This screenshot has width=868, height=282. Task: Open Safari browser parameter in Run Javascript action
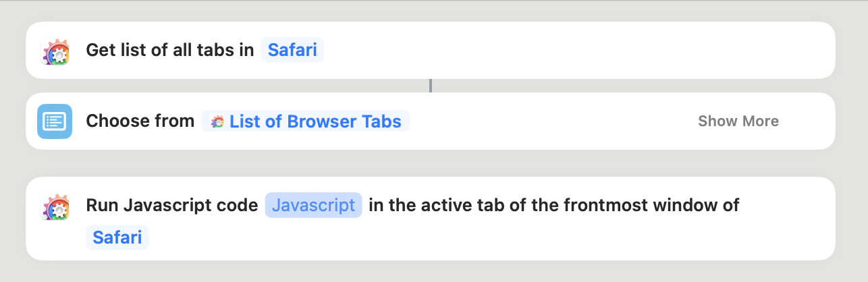[x=117, y=237]
